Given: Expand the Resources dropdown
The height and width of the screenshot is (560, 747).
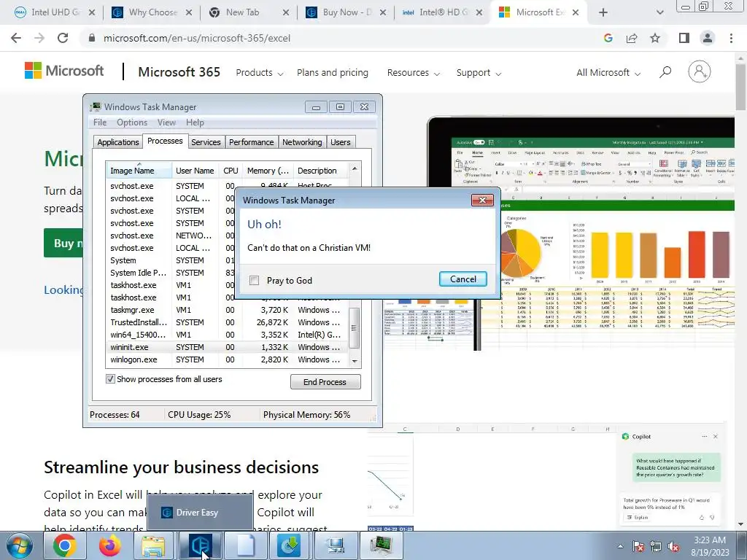Looking at the screenshot, I should pyautogui.click(x=414, y=73).
